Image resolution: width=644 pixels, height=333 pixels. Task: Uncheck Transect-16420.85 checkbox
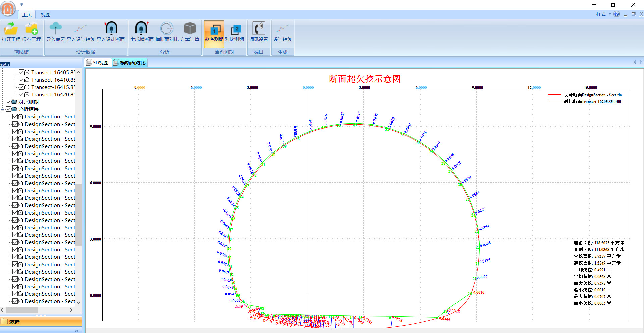(x=21, y=94)
